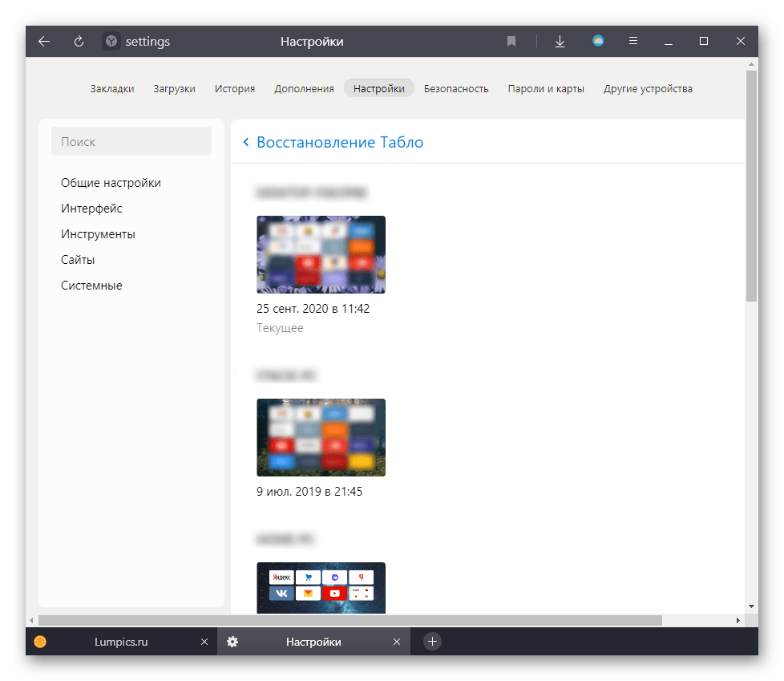Screen dimensions: 784x681
Task: Go back using the Восстановление Табло chevron
Action: tap(246, 143)
